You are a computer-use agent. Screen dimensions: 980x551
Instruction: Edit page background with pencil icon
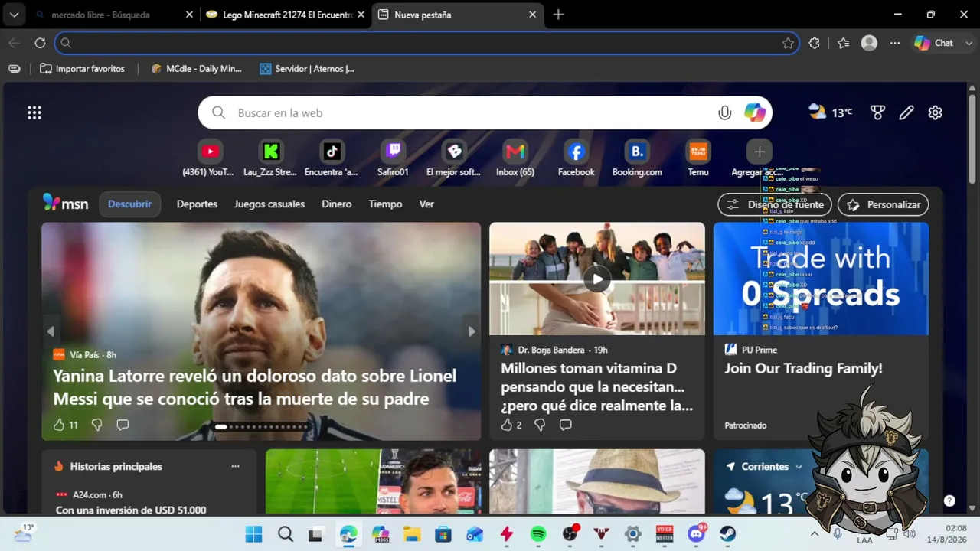(906, 113)
